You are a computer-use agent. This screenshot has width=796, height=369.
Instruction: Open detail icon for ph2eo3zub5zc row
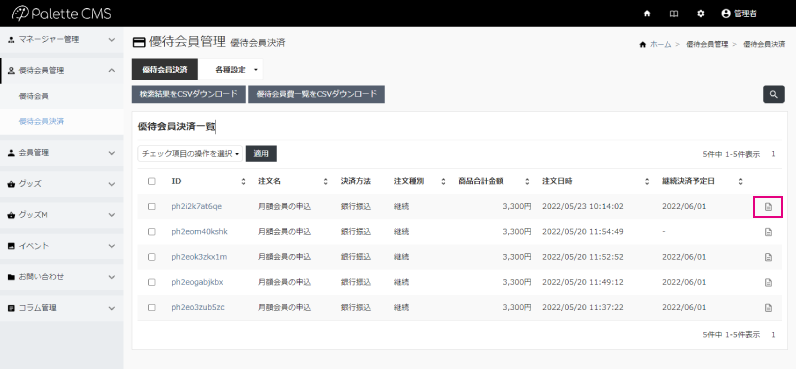click(x=768, y=308)
